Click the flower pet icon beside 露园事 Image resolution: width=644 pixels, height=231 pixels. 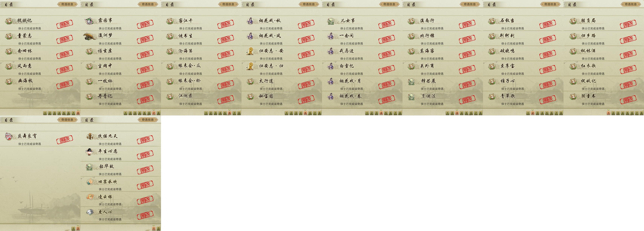click(x=89, y=21)
